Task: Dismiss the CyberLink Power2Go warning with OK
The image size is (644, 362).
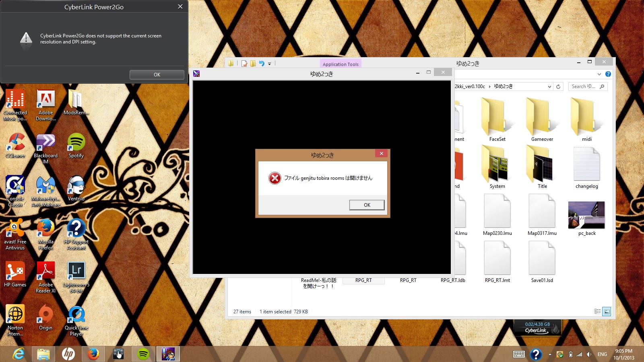Action: (x=157, y=74)
